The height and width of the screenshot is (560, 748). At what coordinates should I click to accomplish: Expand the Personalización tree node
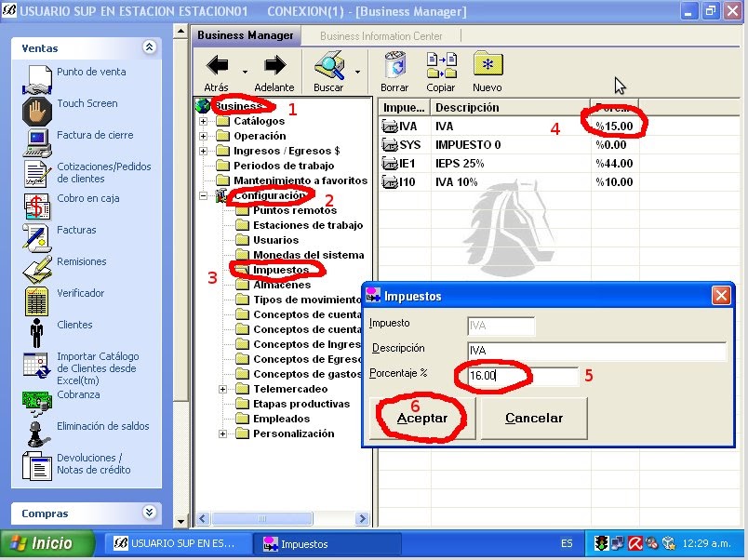[222, 433]
